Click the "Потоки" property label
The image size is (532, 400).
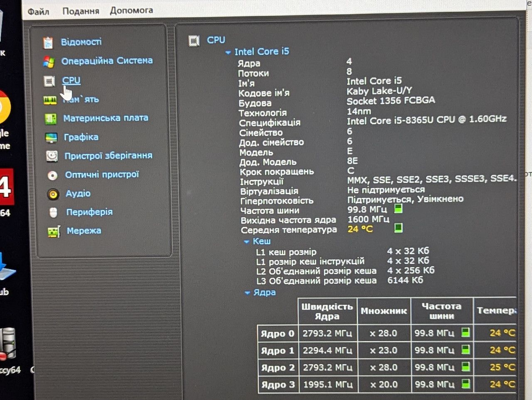253,73
